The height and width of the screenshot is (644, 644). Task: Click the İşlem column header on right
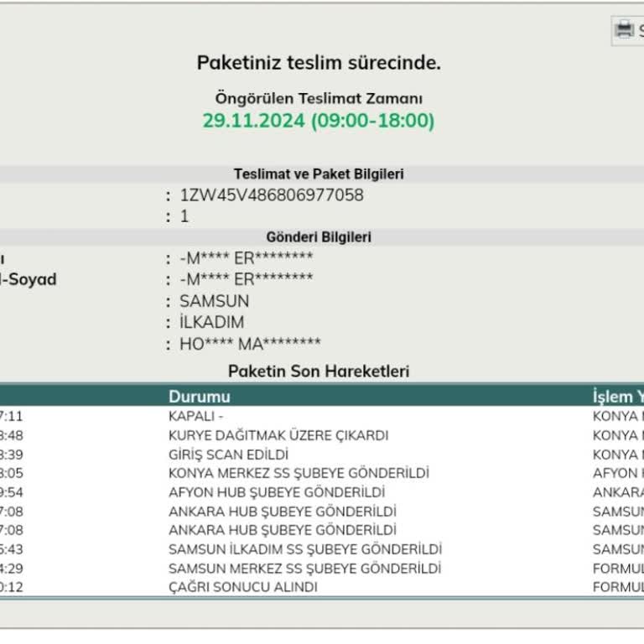click(617, 397)
